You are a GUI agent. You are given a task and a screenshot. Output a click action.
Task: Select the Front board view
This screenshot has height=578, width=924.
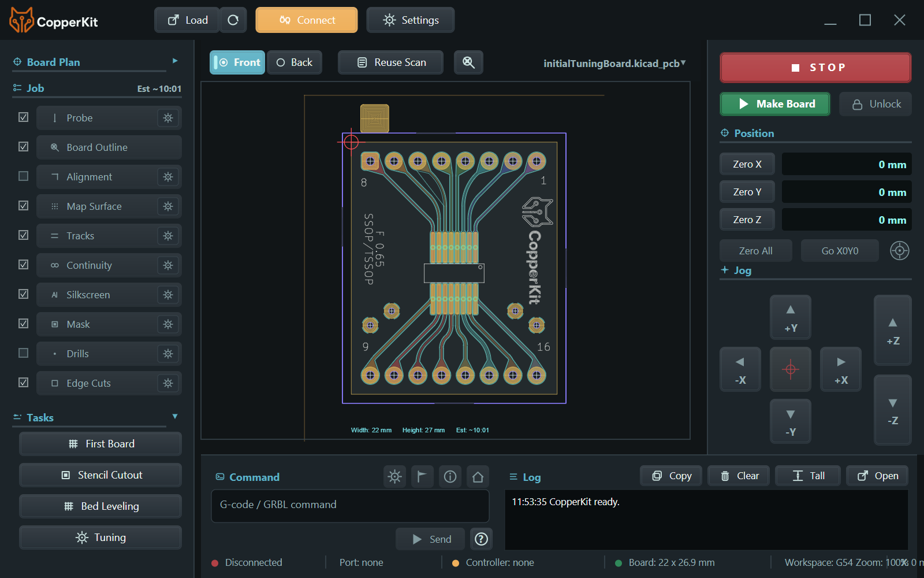pyautogui.click(x=237, y=62)
